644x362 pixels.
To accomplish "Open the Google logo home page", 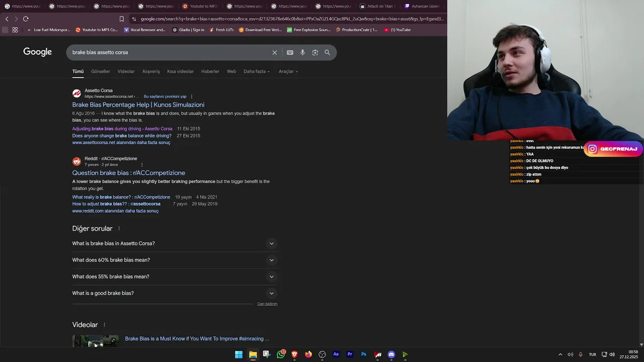I will point(38,52).
